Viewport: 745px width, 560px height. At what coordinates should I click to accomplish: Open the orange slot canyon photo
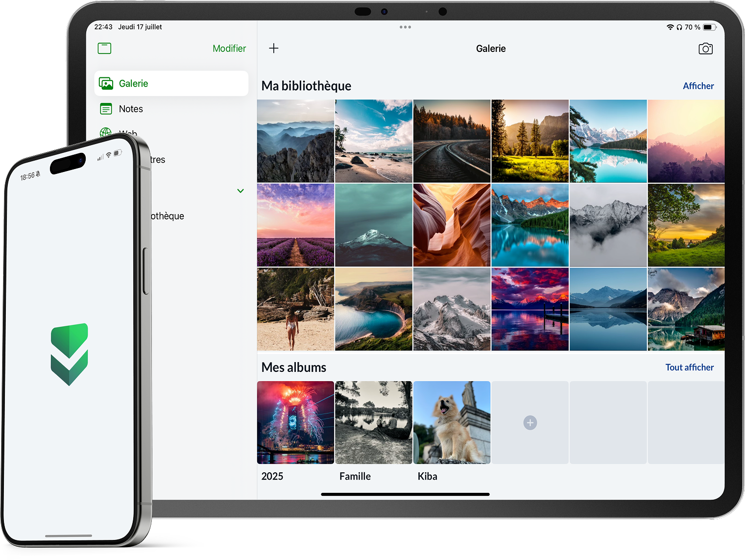pyautogui.click(x=452, y=225)
